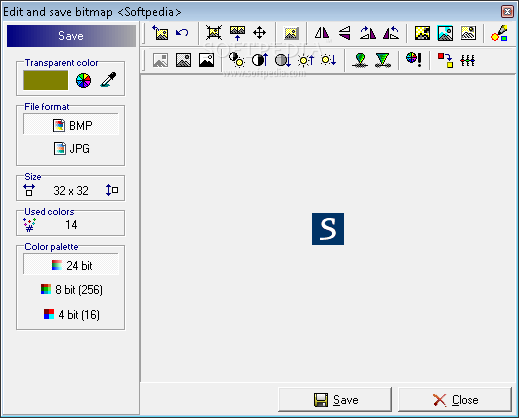Choose the 8 bit (256) palette
This screenshot has height=418, width=519.
point(71,289)
